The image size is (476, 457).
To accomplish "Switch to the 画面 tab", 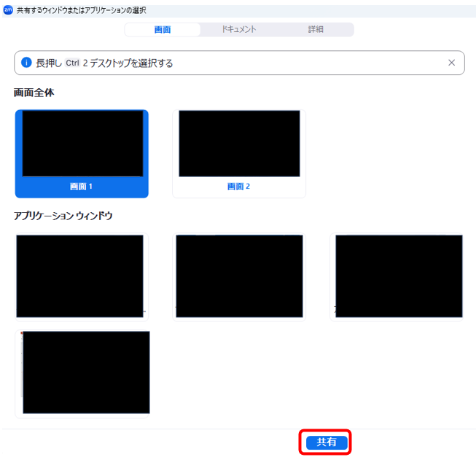I will (163, 29).
